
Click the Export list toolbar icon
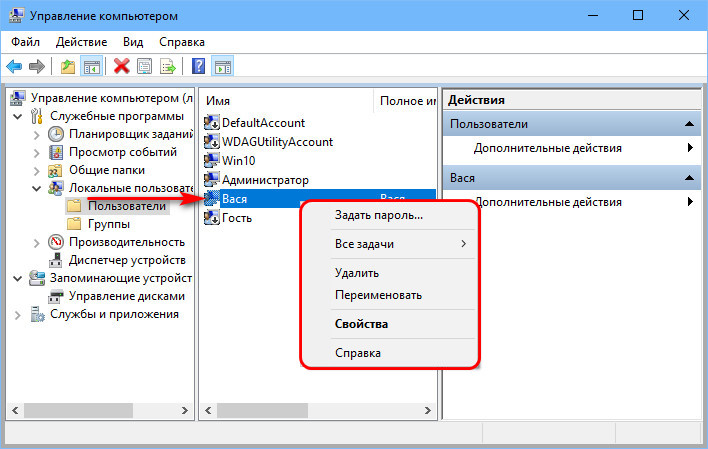(x=168, y=67)
